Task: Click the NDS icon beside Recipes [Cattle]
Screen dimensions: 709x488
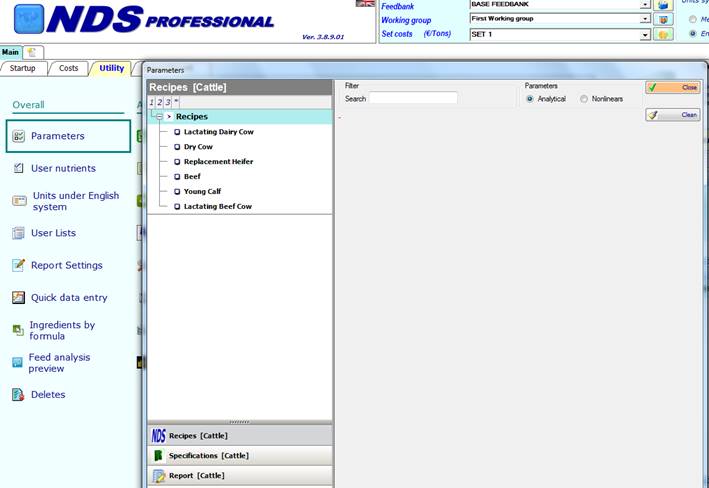Action: click(158, 436)
